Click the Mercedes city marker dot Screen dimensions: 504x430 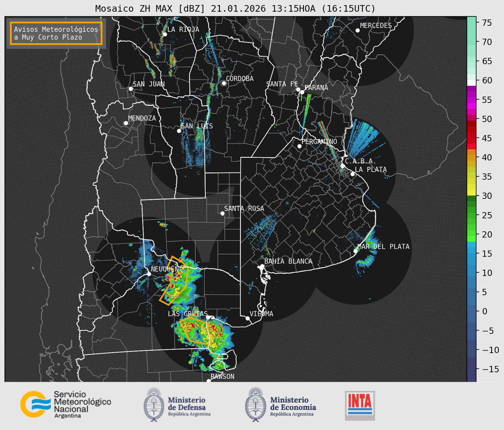[357, 31]
